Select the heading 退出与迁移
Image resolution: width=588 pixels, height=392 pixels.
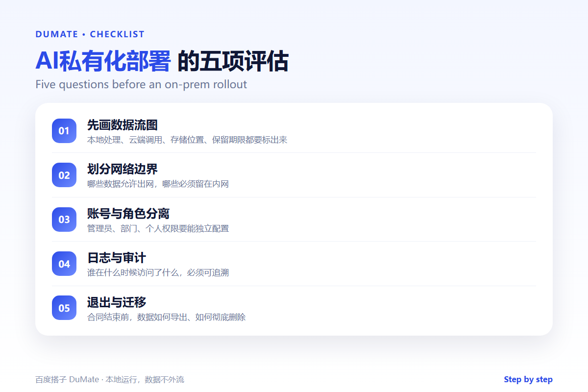click(x=117, y=302)
